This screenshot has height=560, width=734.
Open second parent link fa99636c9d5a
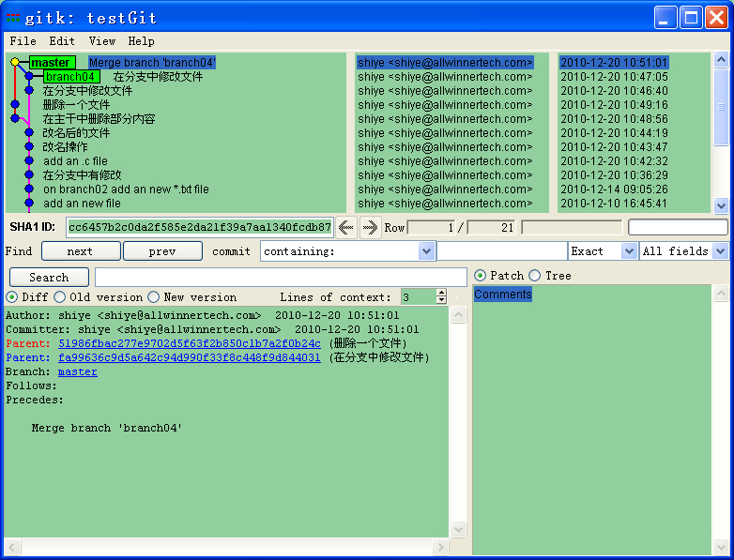[189, 357]
